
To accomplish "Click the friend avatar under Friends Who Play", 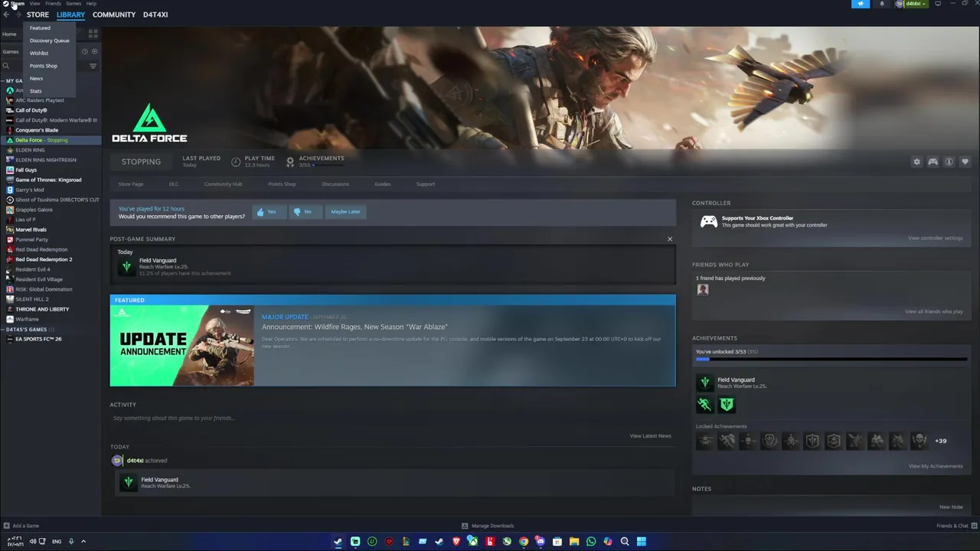I will (702, 289).
